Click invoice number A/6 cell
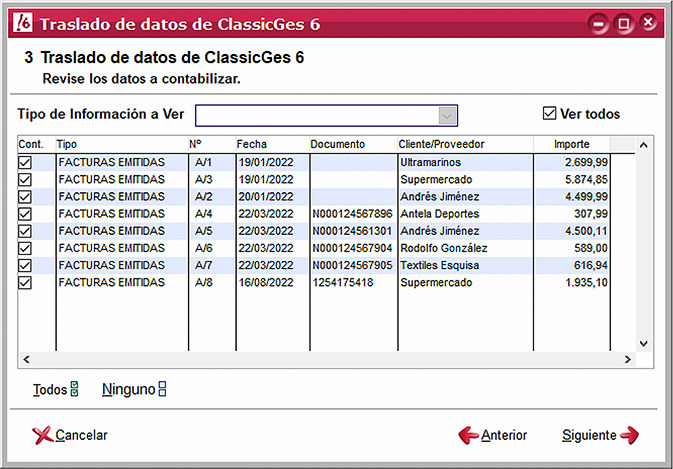The height and width of the screenshot is (469, 673). (212, 248)
